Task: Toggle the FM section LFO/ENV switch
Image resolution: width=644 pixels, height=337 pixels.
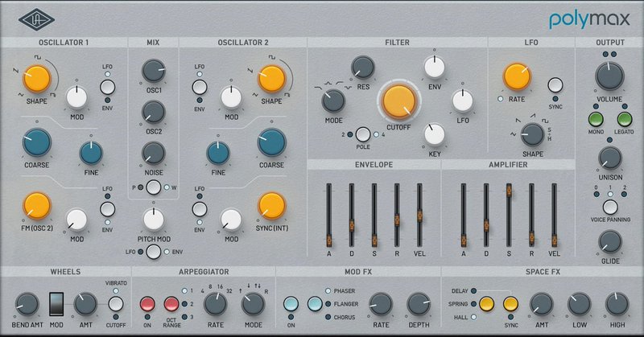Action: 107,209
